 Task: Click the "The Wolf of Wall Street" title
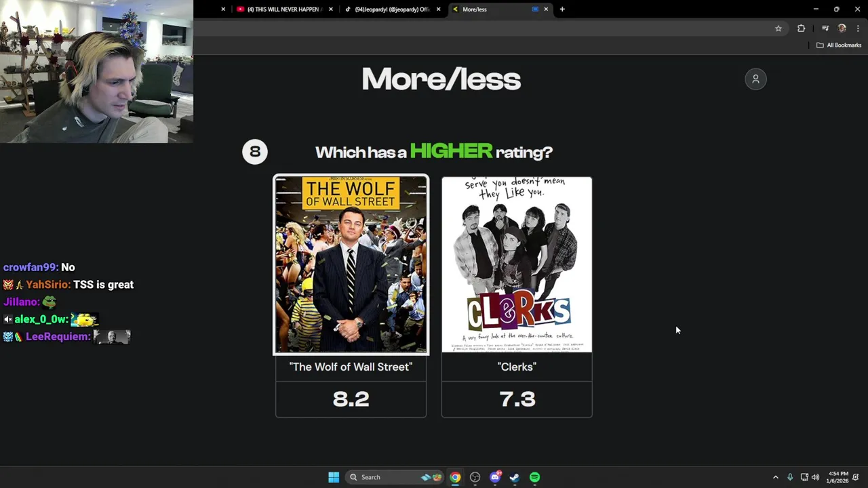tap(351, 367)
